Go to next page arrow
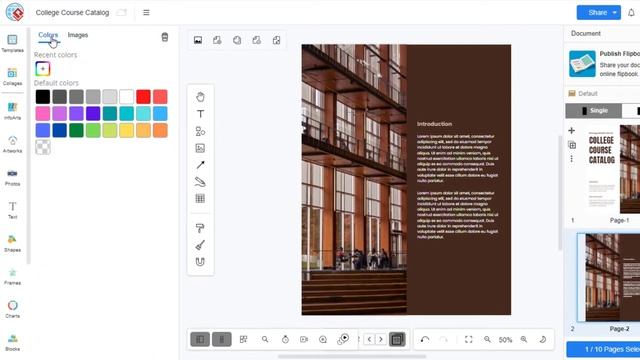Image resolution: width=640 pixels, height=360 pixels. click(381, 339)
